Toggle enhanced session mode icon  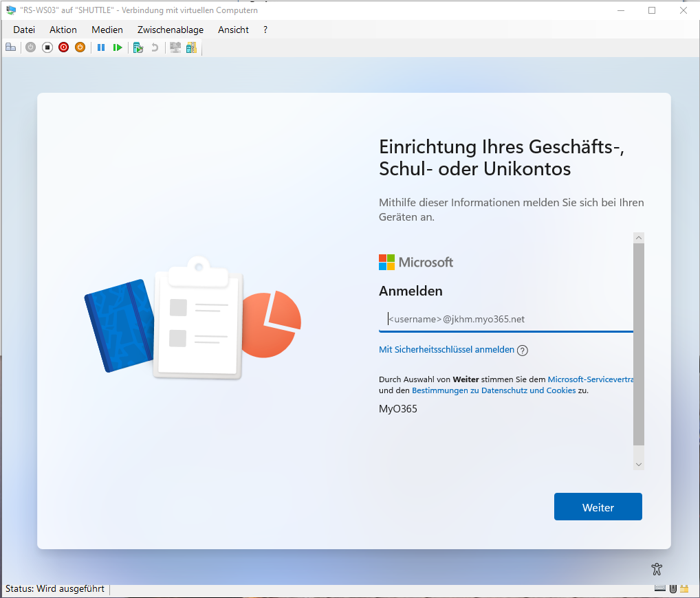coord(175,47)
